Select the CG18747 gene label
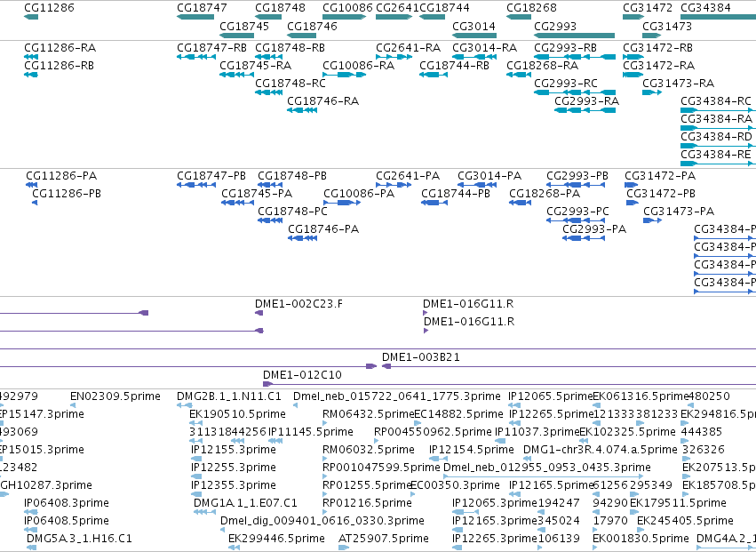 click(202, 8)
